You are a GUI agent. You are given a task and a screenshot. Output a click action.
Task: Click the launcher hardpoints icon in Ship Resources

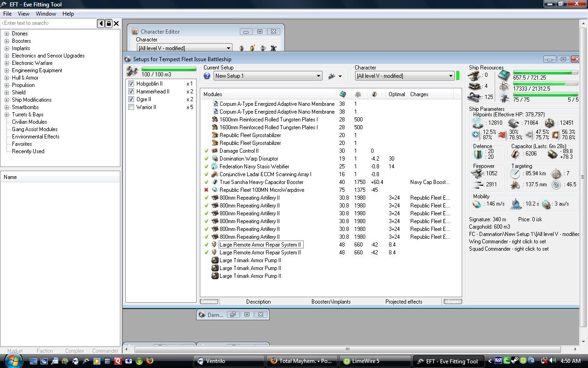point(475,86)
